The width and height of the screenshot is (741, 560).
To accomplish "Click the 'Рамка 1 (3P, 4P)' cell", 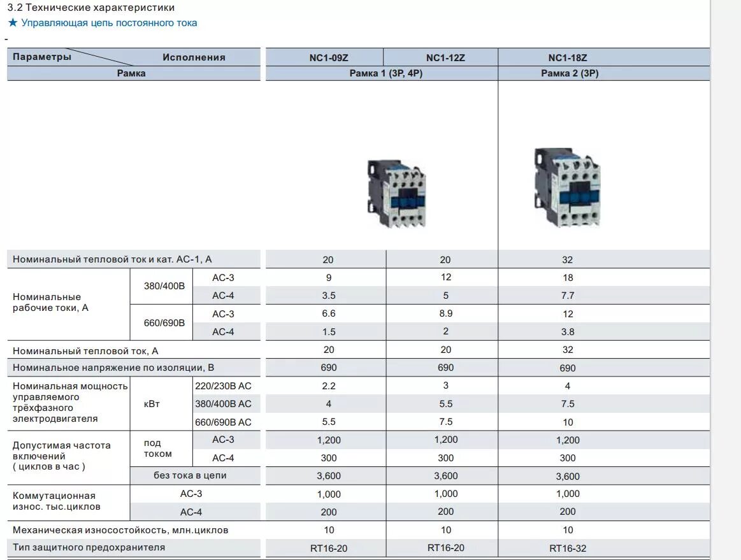I will point(386,73).
